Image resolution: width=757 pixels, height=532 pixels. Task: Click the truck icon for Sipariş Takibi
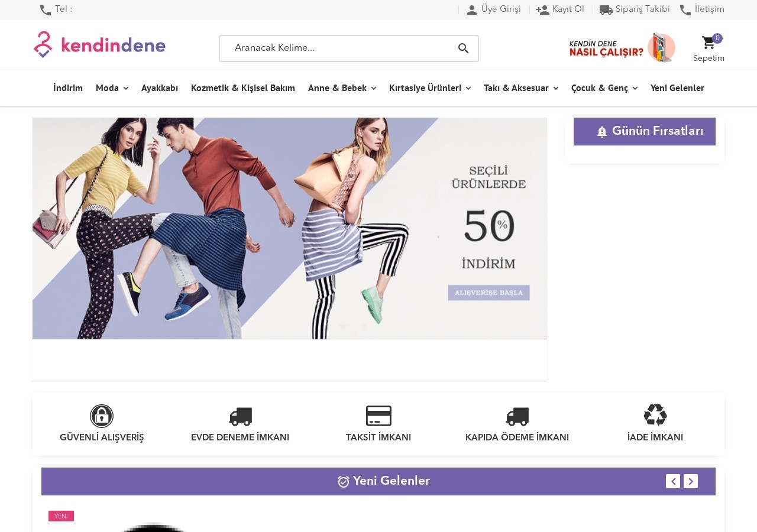(606, 10)
